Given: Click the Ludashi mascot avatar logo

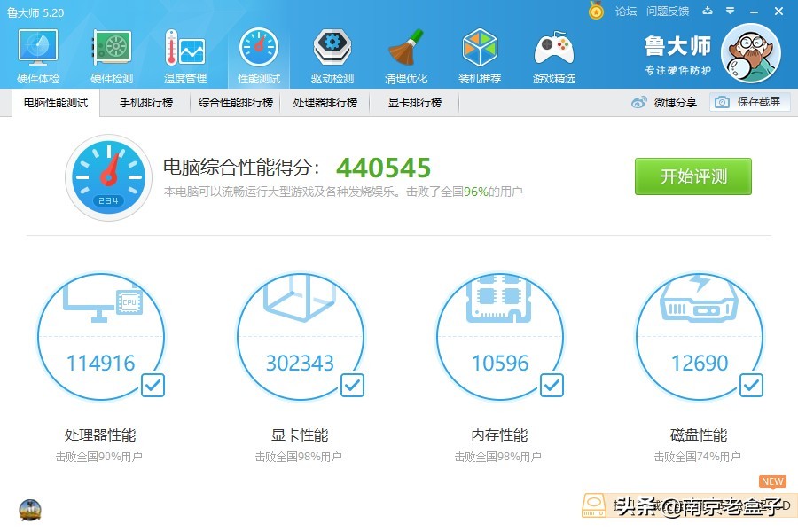Looking at the screenshot, I should (752, 54).
